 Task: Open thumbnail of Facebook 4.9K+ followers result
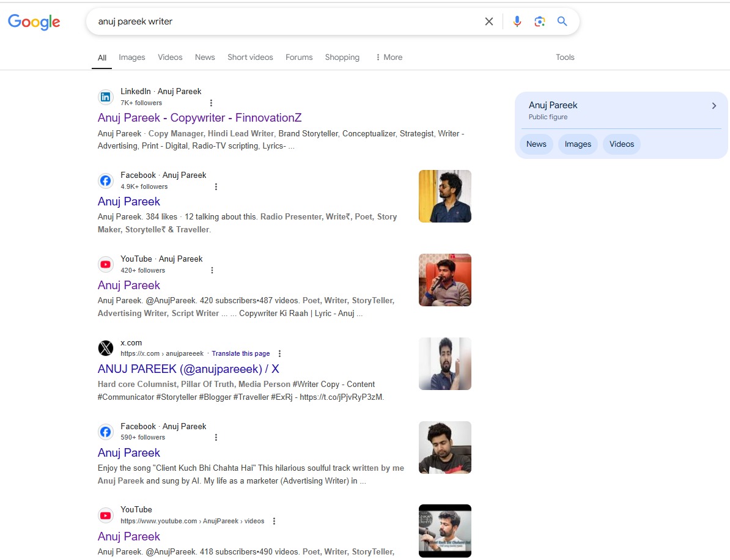[x=444, y=196]
